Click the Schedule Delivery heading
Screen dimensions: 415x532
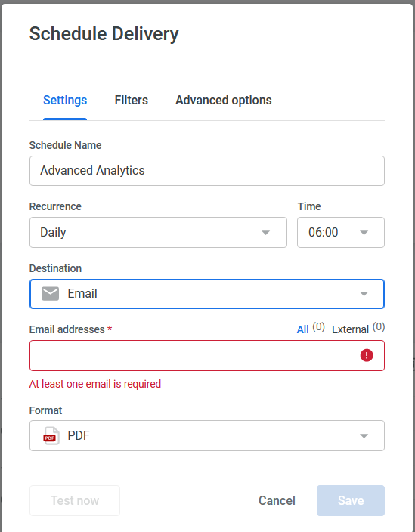coord(104,34)
